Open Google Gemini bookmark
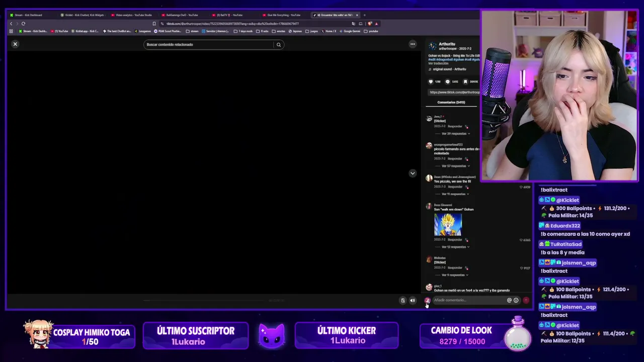Screen dimensions: 644x362 350,31
